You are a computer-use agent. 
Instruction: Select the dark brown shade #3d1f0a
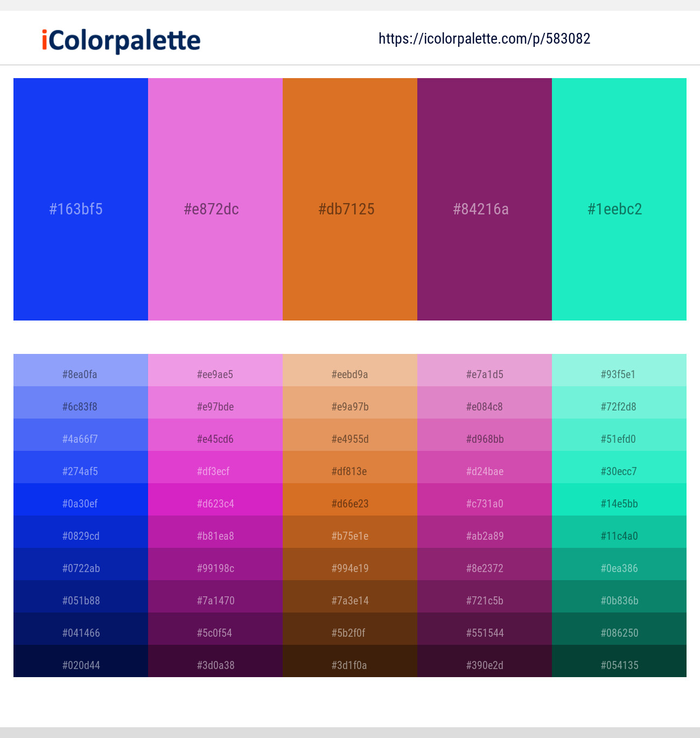350,665
